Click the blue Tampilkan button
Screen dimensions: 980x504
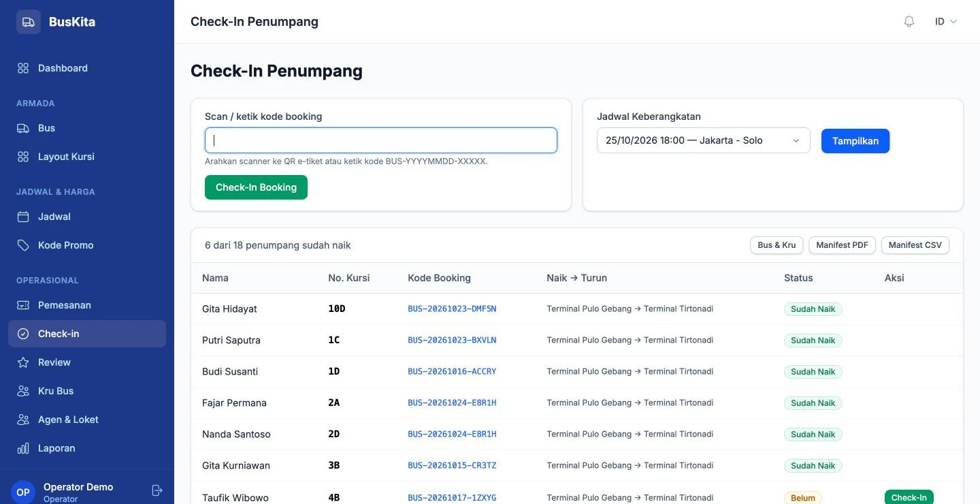tap(855, 141)
